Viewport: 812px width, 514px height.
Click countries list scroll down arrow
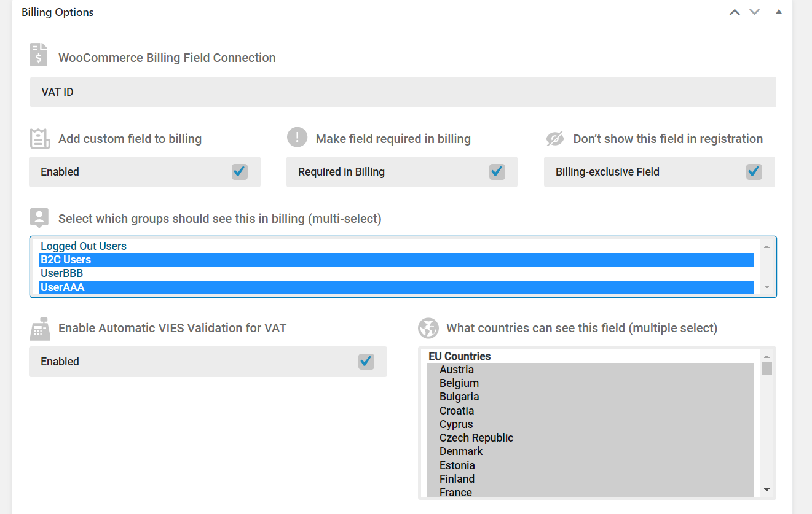click(x=767, y=489)
